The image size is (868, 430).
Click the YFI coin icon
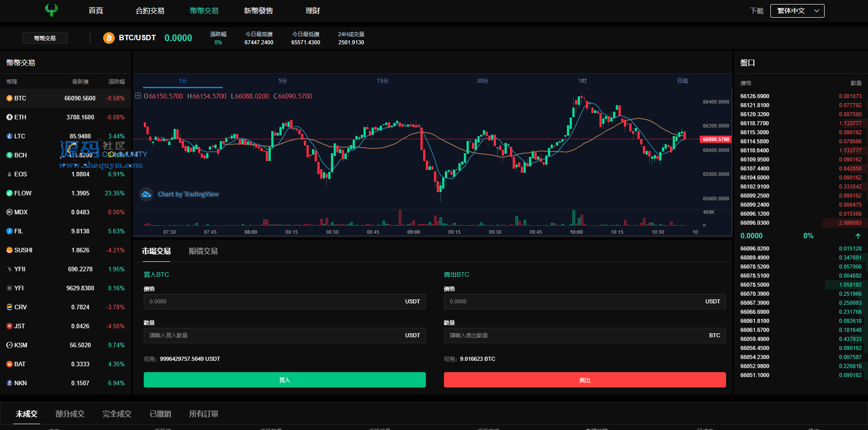coord(9,288)
